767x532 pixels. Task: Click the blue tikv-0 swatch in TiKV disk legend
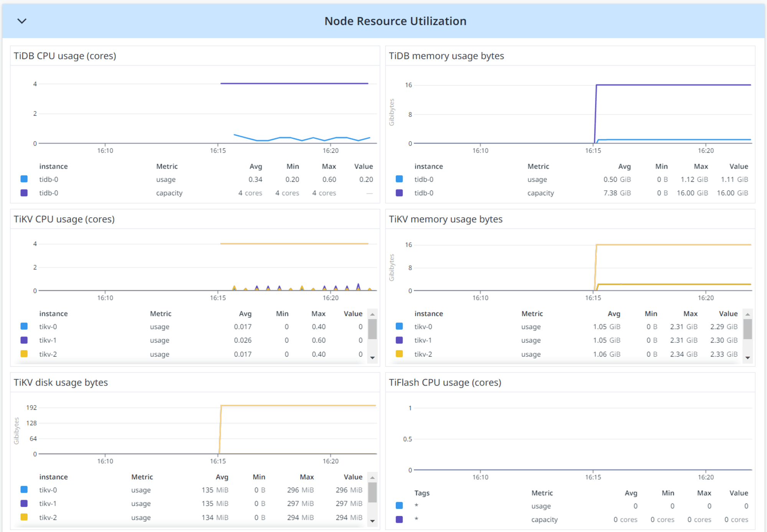tap(24, 490)
